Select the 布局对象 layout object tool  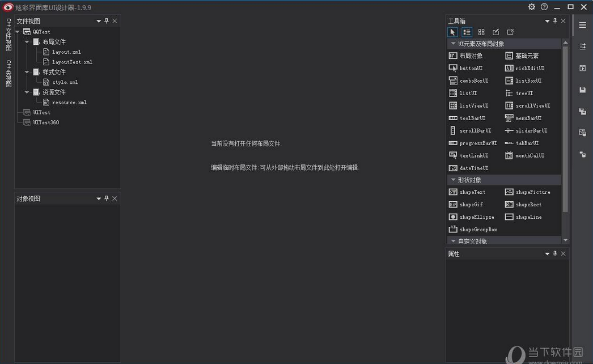click(465, 56)
